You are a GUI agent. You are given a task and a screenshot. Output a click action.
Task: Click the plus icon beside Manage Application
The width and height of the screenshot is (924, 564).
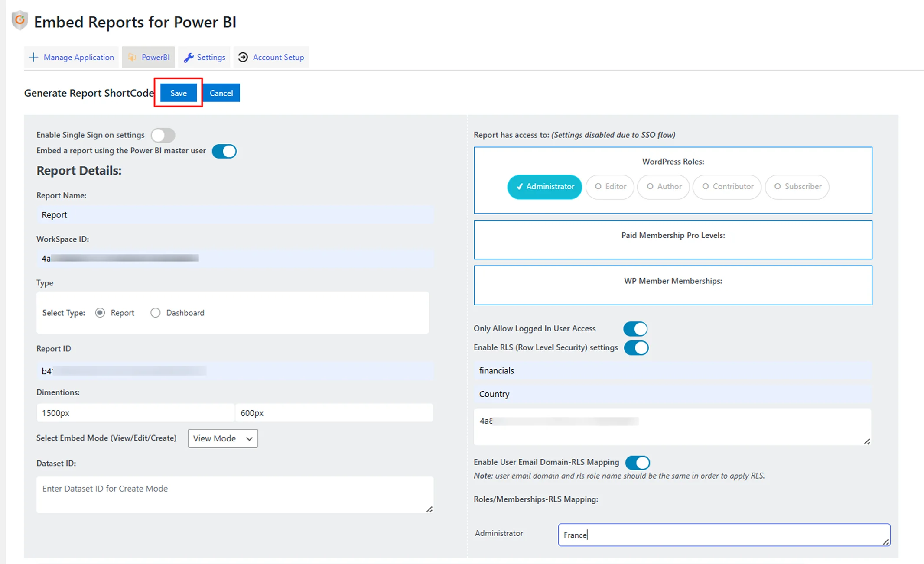pos(33,57)
